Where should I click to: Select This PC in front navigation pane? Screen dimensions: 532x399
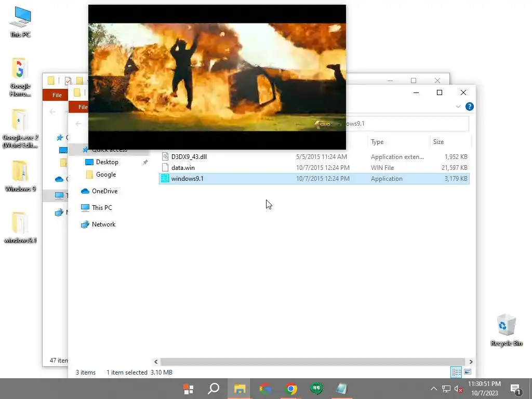point(102,208)
